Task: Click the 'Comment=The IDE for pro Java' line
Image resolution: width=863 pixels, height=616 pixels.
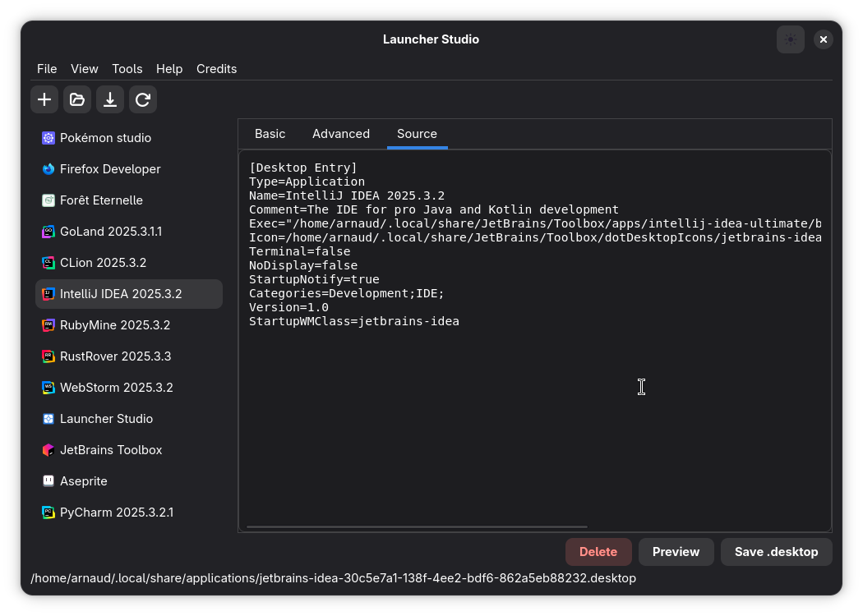Action: (x=434, y=209)
